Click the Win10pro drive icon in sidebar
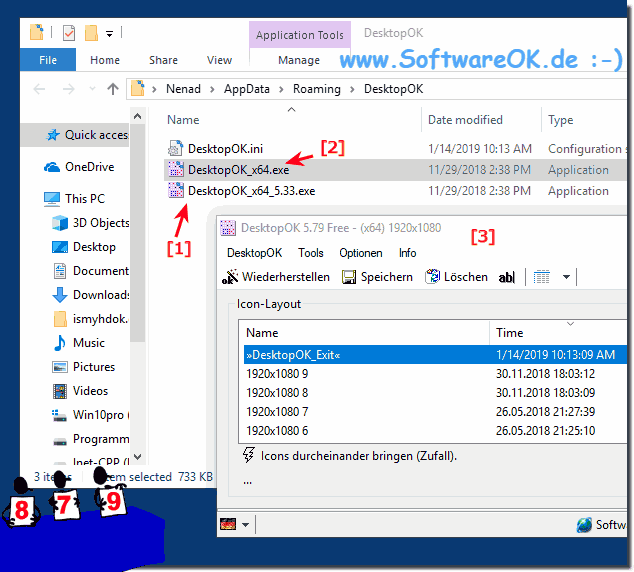634x572 pixels. (59, 415)
